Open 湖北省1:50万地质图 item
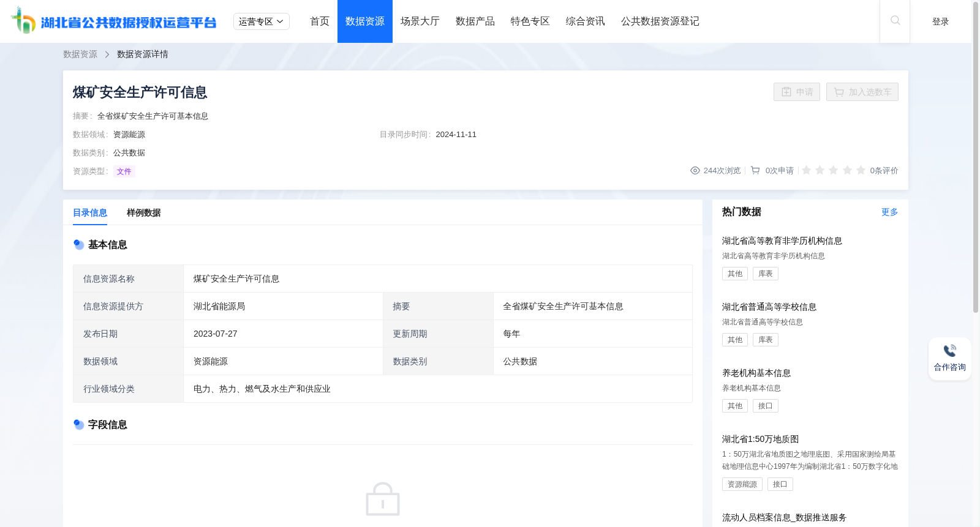Screen dimensions: 980x527 click(x=761, y=439)
